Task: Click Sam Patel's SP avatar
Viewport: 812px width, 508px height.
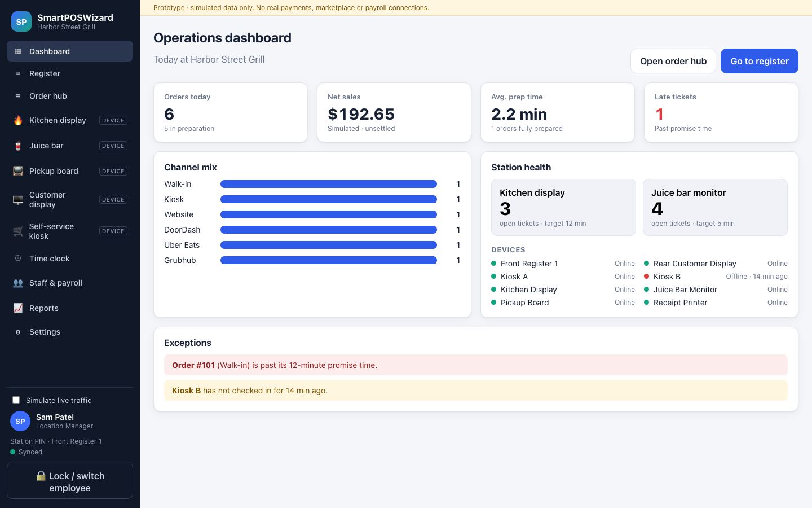Action: point(20,421)
